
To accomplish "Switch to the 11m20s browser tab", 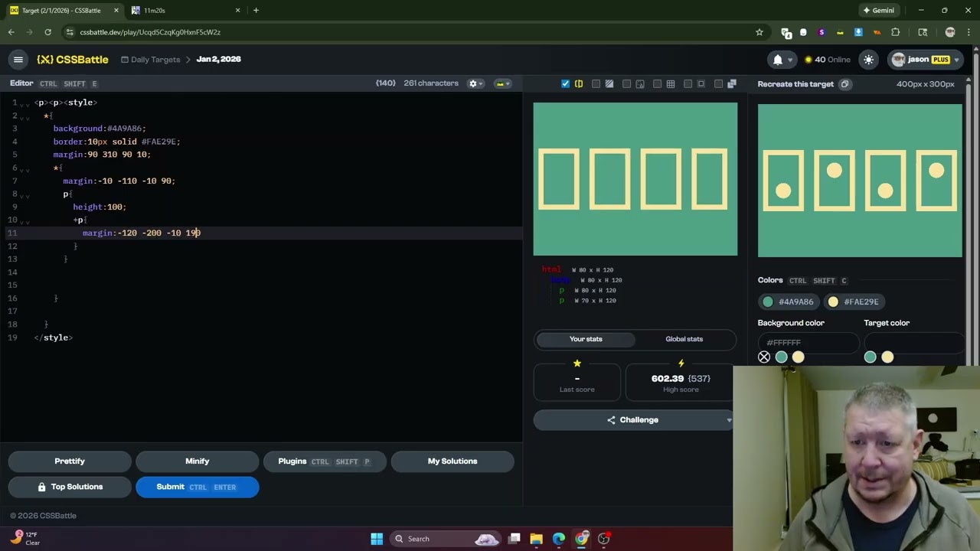I will point(185,11).
